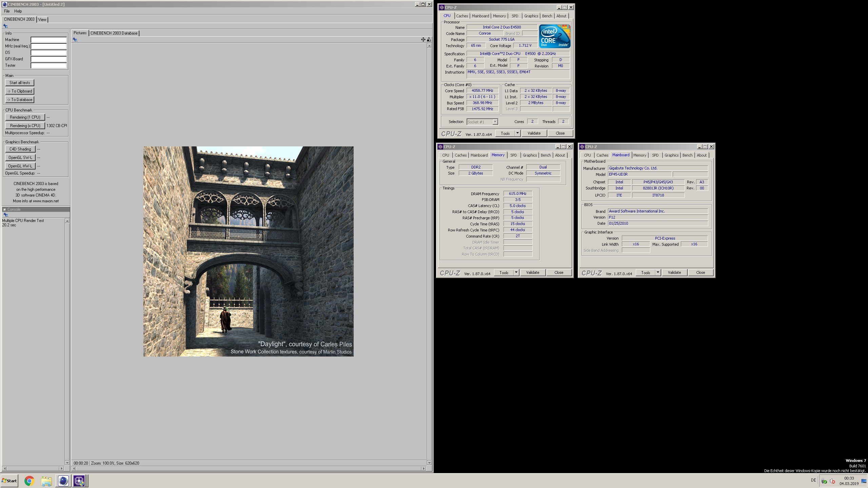
Task: Click the DE language indicator in taskbar
Action: click(813, 480)
